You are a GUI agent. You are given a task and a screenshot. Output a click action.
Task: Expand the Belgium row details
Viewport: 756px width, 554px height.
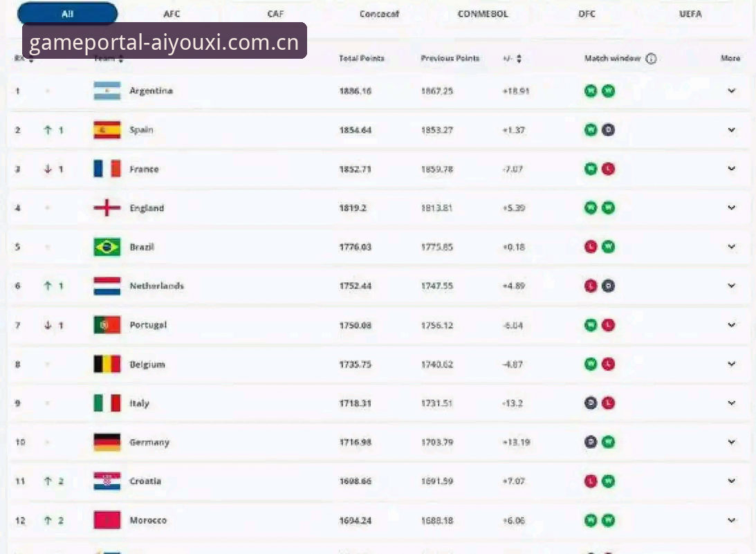click(x=731, y=364)
